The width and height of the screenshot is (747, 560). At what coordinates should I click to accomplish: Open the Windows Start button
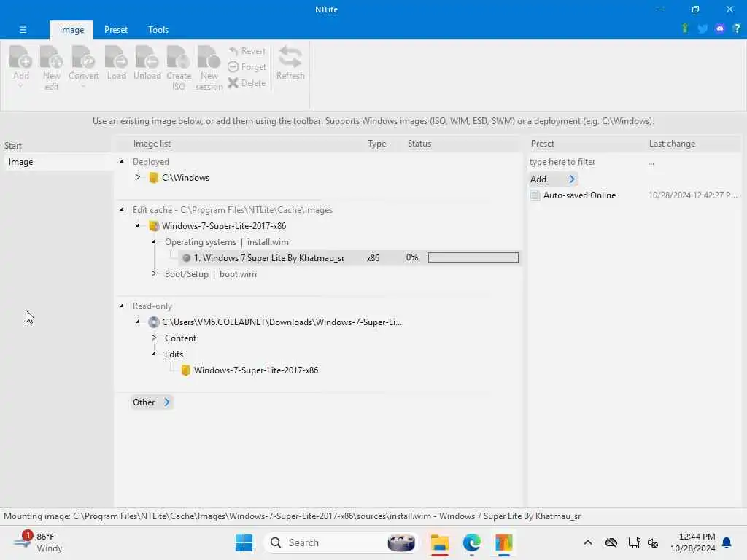244,542
